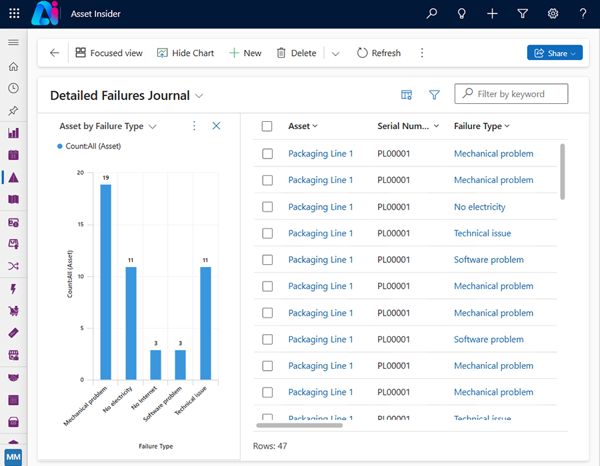Image resolution: width=600 pixels, height=466 pixels.
Task: Open global search magnifier in header
Action: coord(432,14)
